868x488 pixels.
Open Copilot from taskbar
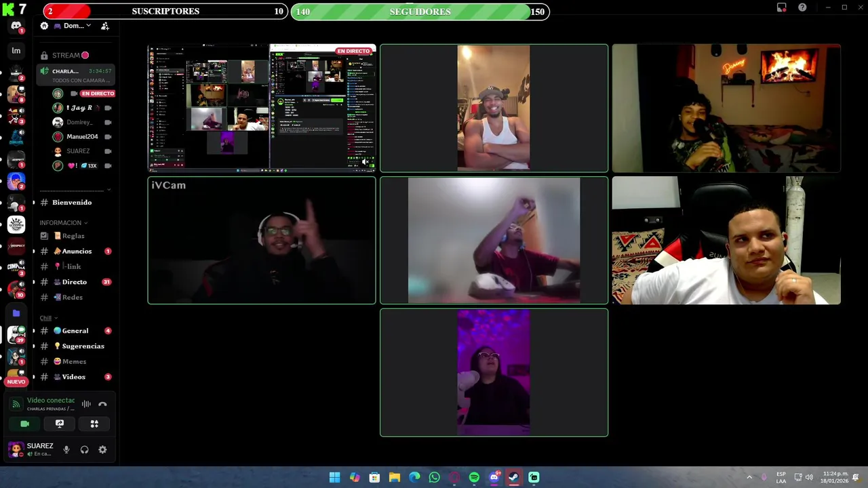(355, 477)
